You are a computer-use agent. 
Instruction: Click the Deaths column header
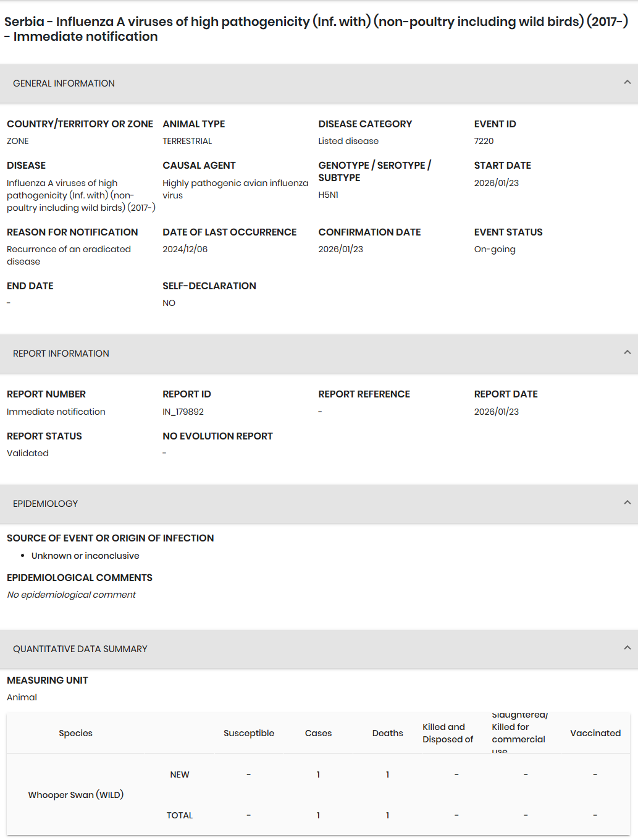387,733
